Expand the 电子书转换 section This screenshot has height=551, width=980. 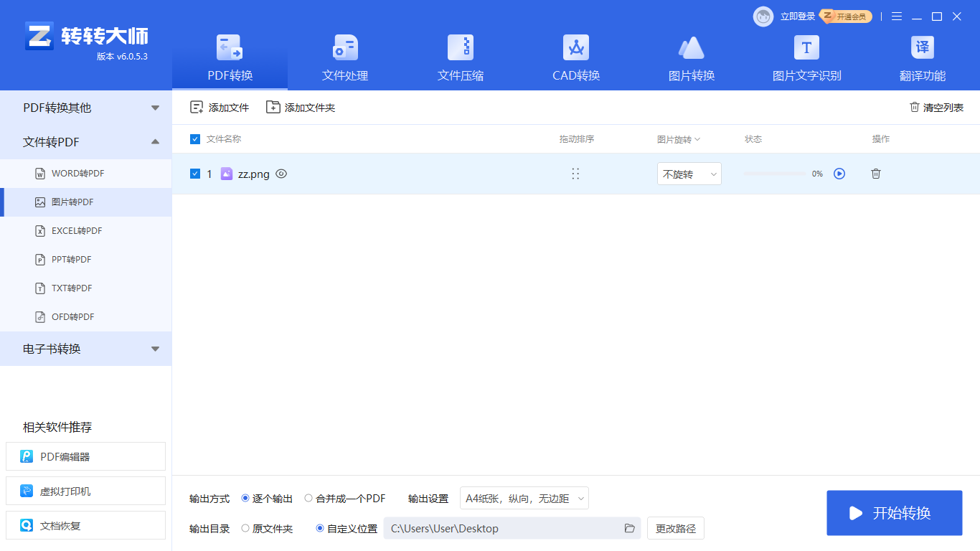86,349
